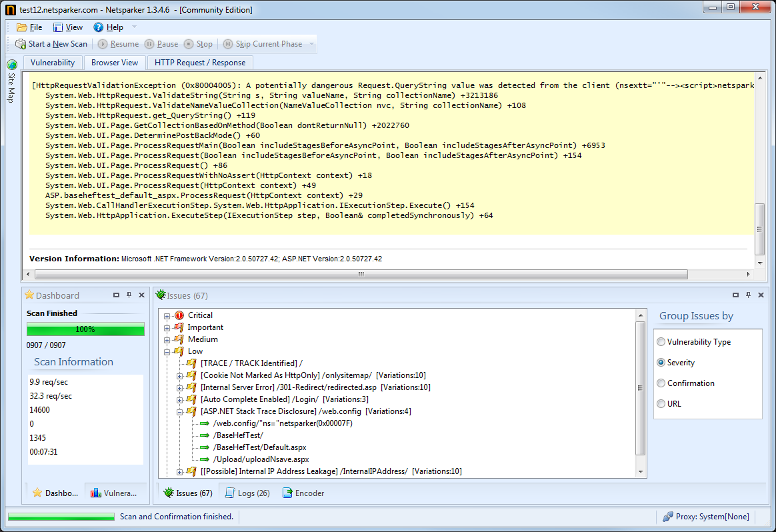Expand the Important issues node
776x532 pixels.
[x=167, y=328]
